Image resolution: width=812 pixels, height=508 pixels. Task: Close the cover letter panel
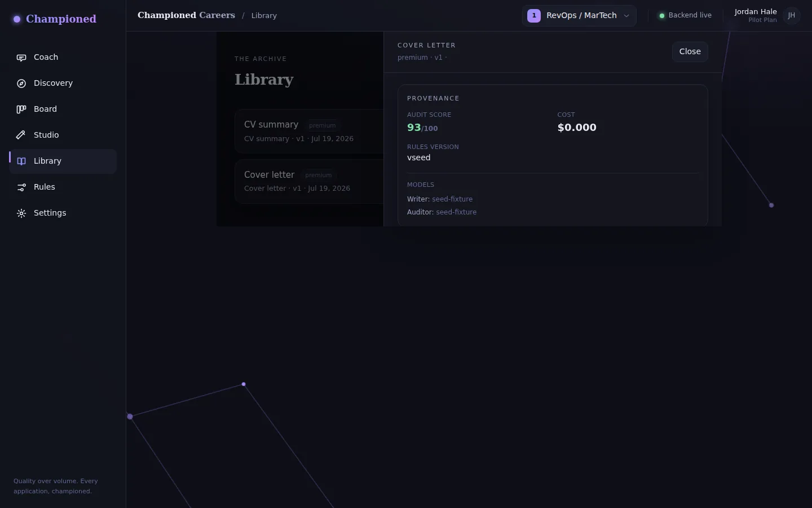(x=690, y=52)
